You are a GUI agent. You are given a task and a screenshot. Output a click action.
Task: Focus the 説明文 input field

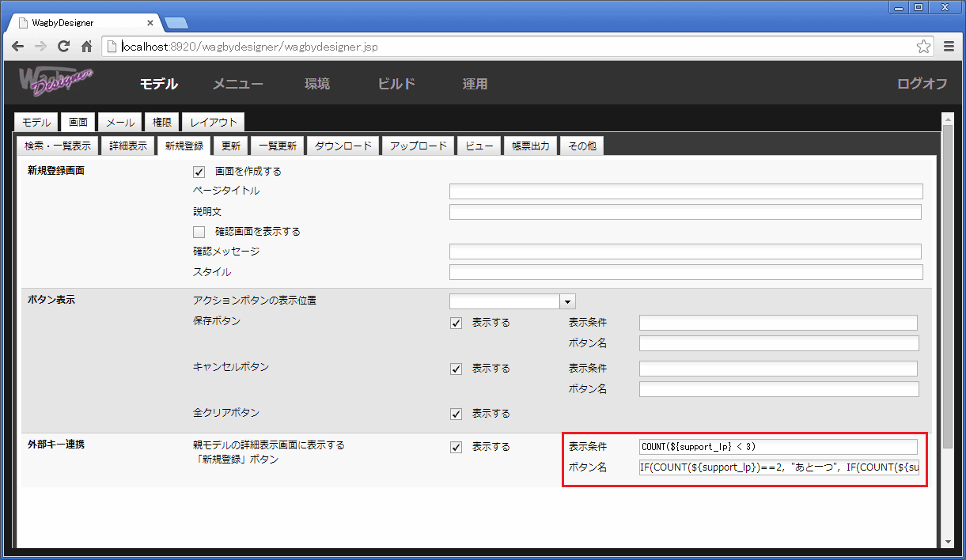click(x=685, y=212)
